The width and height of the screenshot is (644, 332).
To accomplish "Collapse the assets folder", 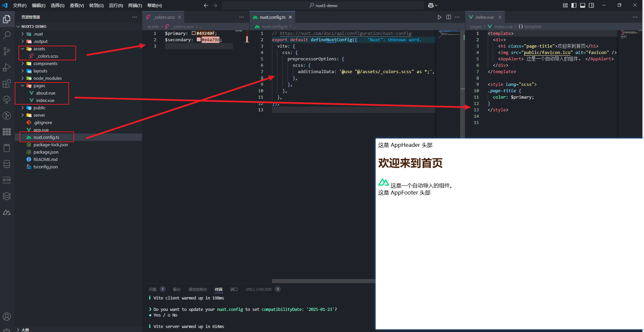I will tap(22, 49).
